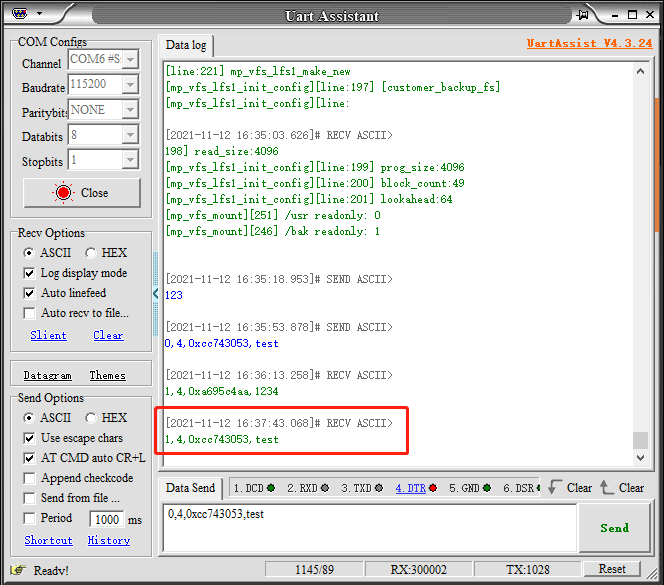
Task: Click the RX:300002 status field
Action: point(418,569)
